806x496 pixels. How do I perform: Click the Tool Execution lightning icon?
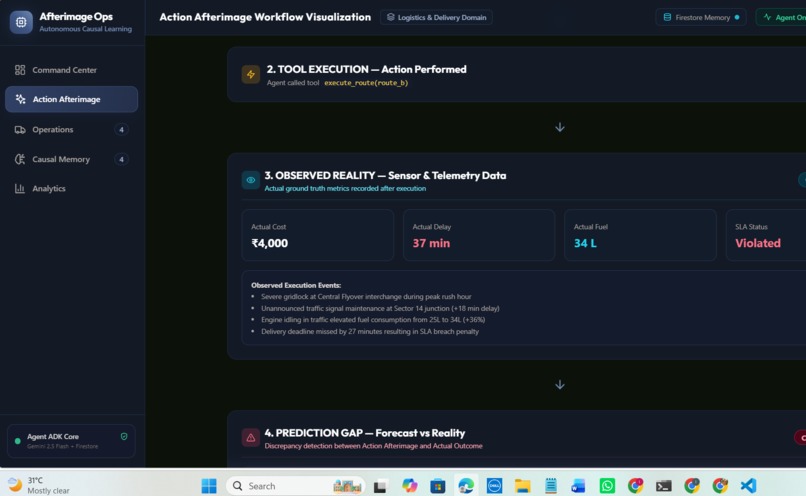[251, 75]
